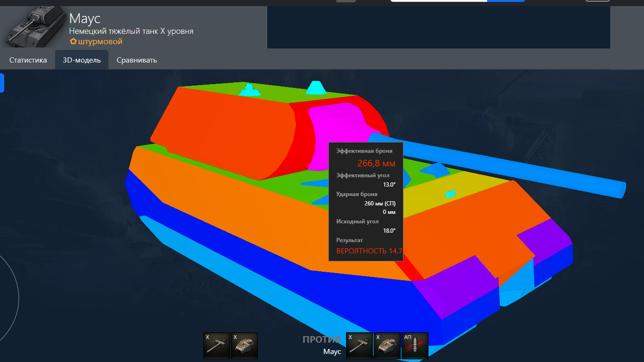Click the 0 мм value in tooltip
Screen dimensions: 644x362
coord(389,212)
